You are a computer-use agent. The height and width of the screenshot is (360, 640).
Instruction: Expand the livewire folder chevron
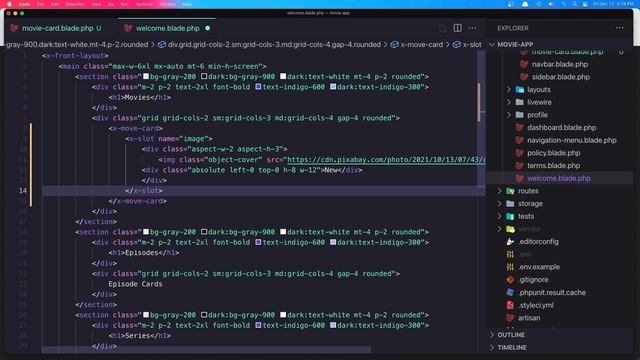coord(509,102)
